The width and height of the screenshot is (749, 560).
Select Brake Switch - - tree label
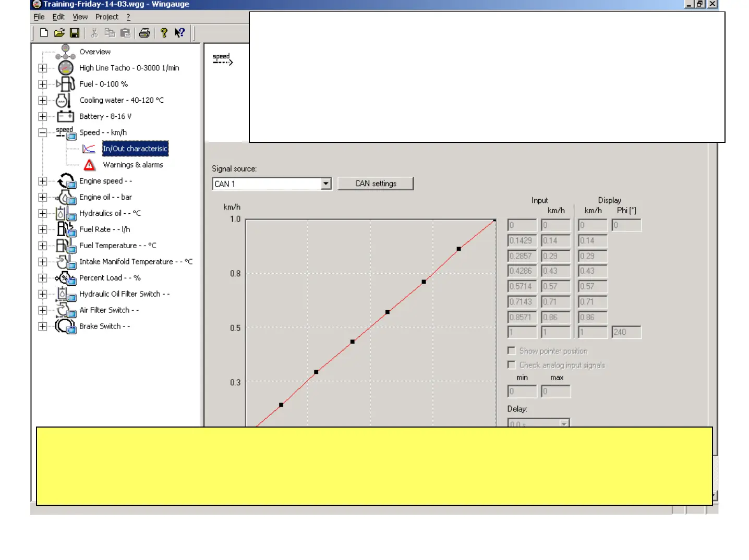(x=105, y=326)
